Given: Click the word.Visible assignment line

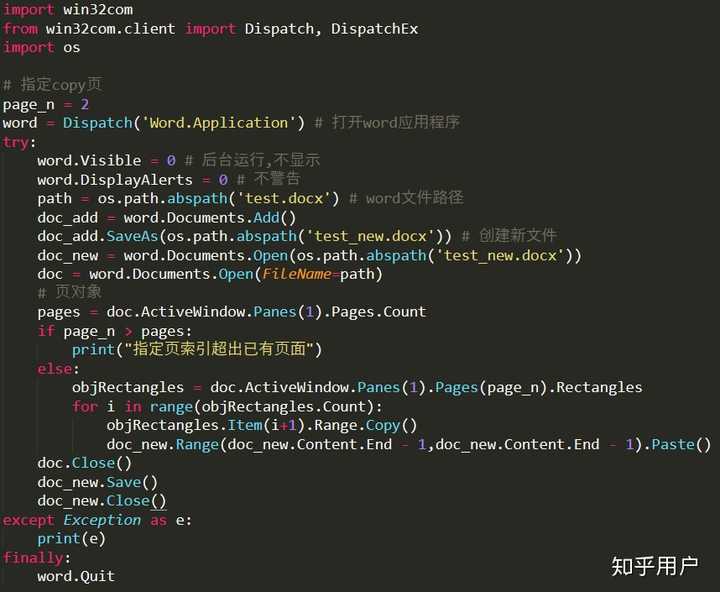Looking at the screenshot, I should [107, 160].
